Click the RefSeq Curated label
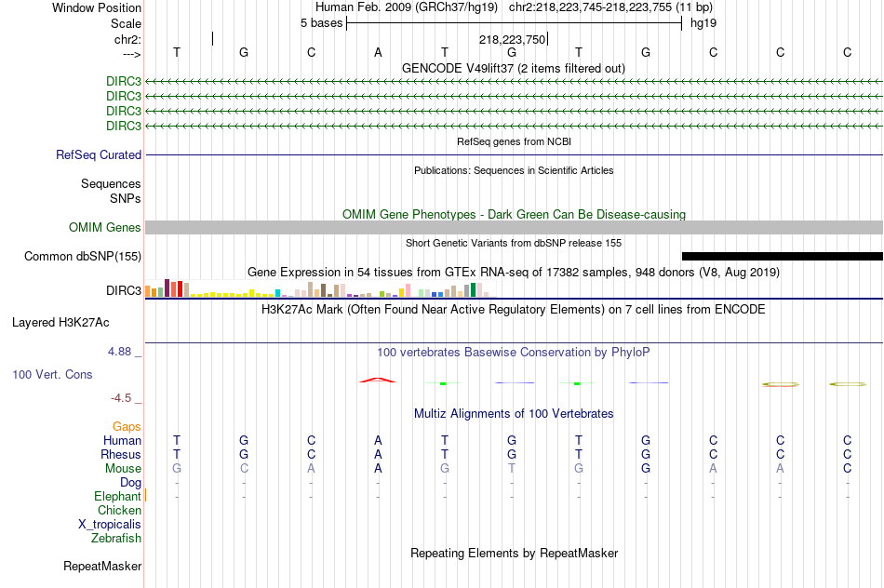The image size is (884, 588). [x=99, y=154]
